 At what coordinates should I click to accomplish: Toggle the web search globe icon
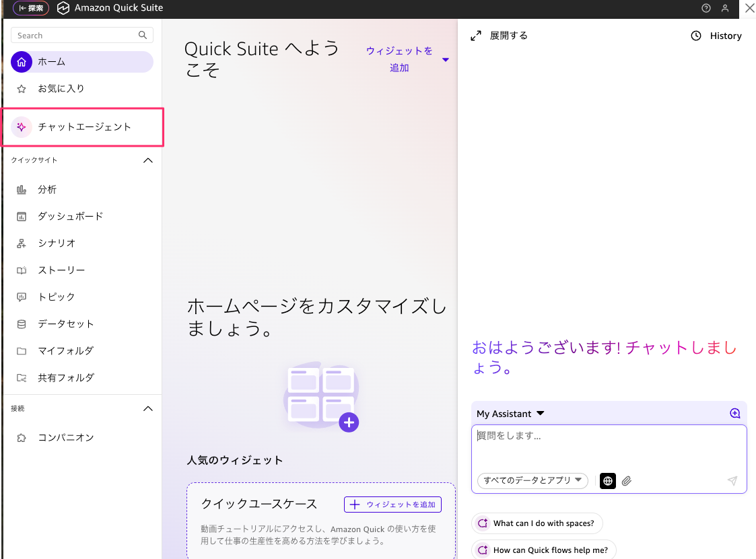(608, 481)
